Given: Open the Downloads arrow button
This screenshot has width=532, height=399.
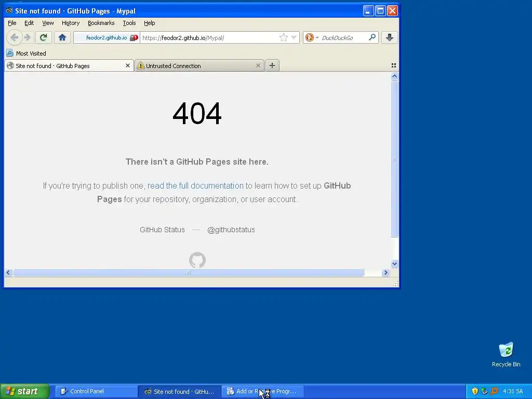Looking at the screenshot, I should [x=390, y=37].
